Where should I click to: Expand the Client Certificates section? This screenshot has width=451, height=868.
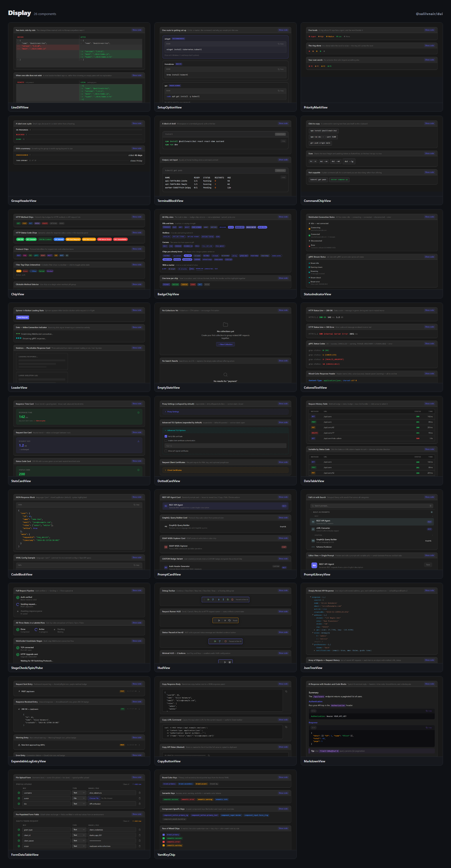[x=225, y=470]
